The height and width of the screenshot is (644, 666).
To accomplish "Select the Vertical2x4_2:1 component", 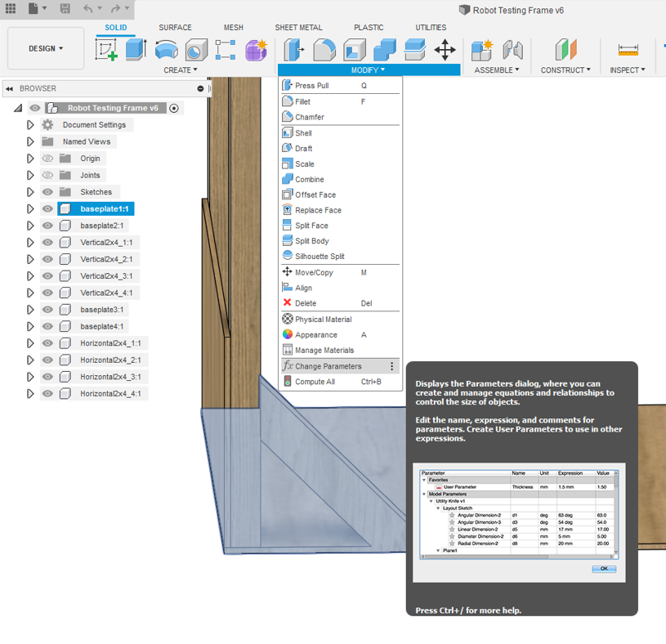I will coord(105,259).
